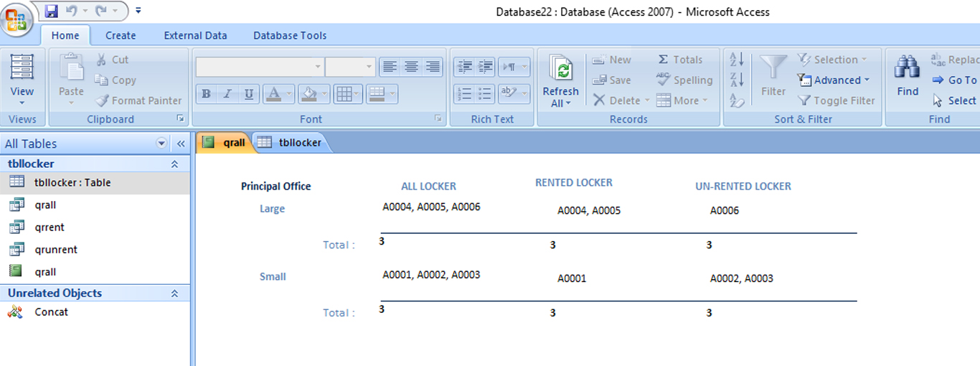Open the External Data ribbon tab
This screenshot has width=980, height=366.
click(x=195, y=35)
